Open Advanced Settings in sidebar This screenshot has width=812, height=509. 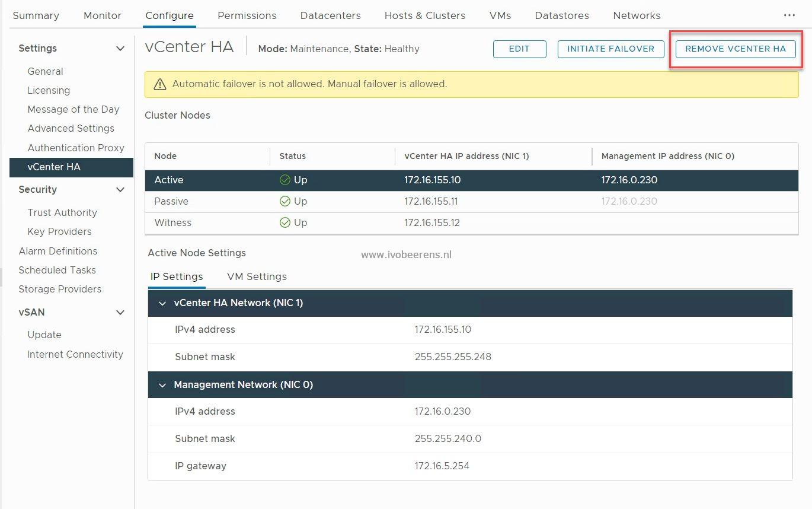[71, 128]
